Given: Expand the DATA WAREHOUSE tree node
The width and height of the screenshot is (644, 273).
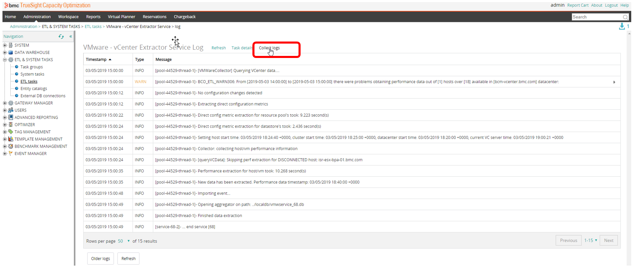Looking at the screenshot, I should coord(5,53).
